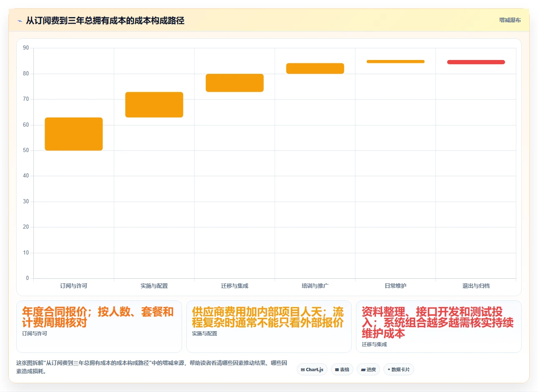Click 订阅与许可 caption in first card

35,334
